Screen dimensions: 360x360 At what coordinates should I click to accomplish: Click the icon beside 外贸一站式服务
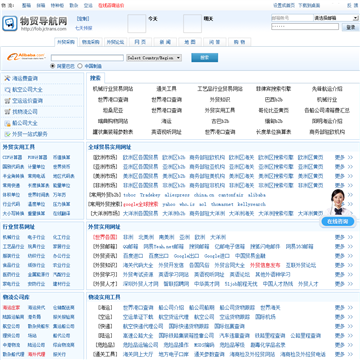tap(7, 134)
